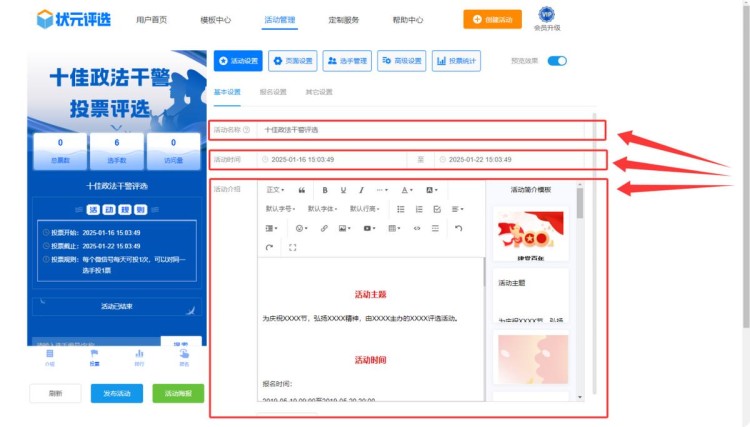
Task: Click the Bold formatting icon in editor
Action: 324,189
